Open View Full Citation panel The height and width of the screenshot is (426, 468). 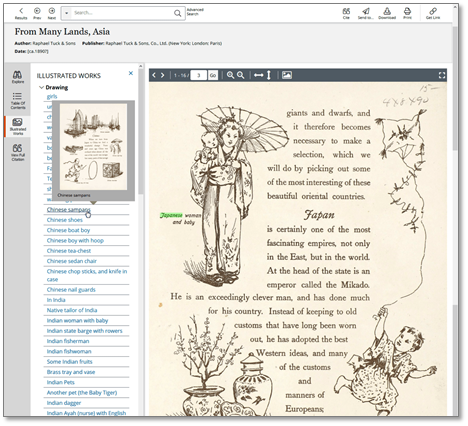click(x=18, y=152)
